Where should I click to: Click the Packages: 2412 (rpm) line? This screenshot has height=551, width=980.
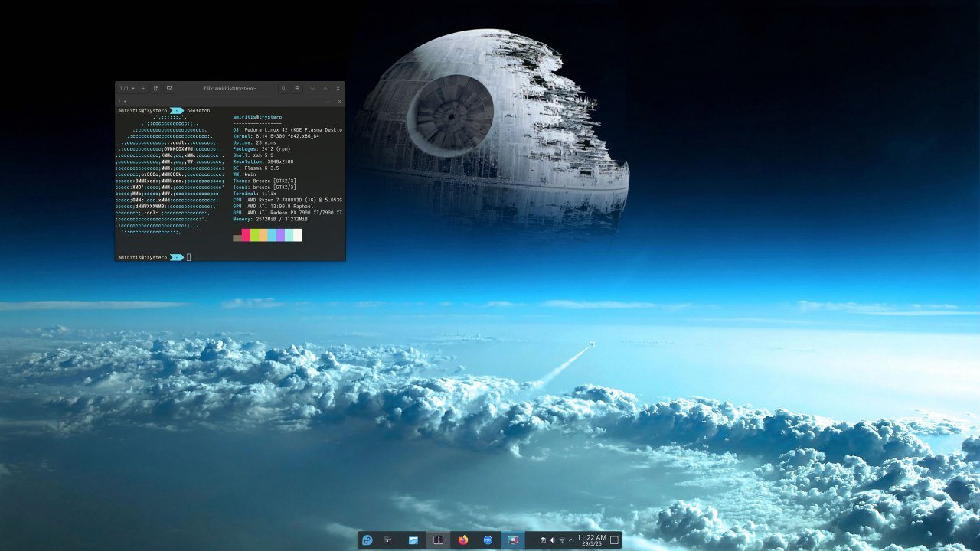coord(261,149)
